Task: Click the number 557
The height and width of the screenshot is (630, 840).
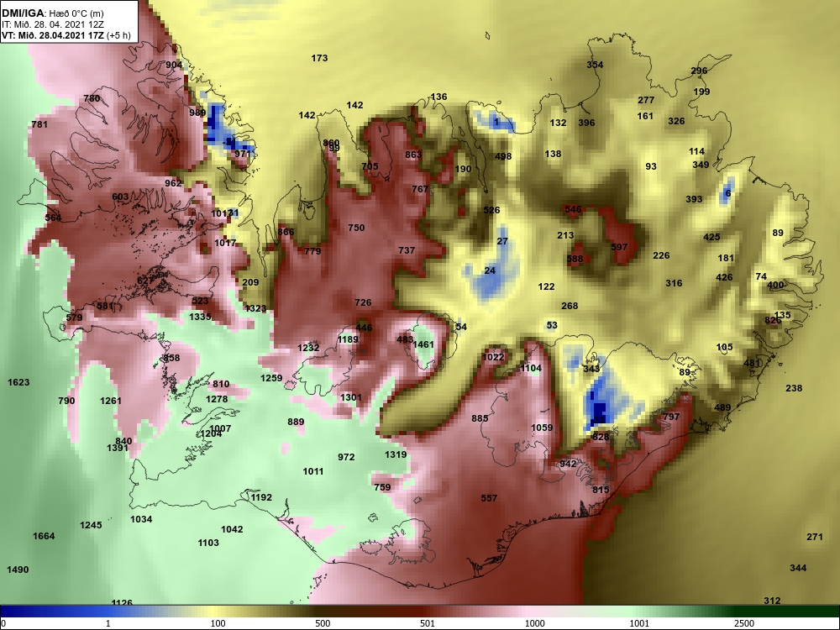Action: click(489, 498)
